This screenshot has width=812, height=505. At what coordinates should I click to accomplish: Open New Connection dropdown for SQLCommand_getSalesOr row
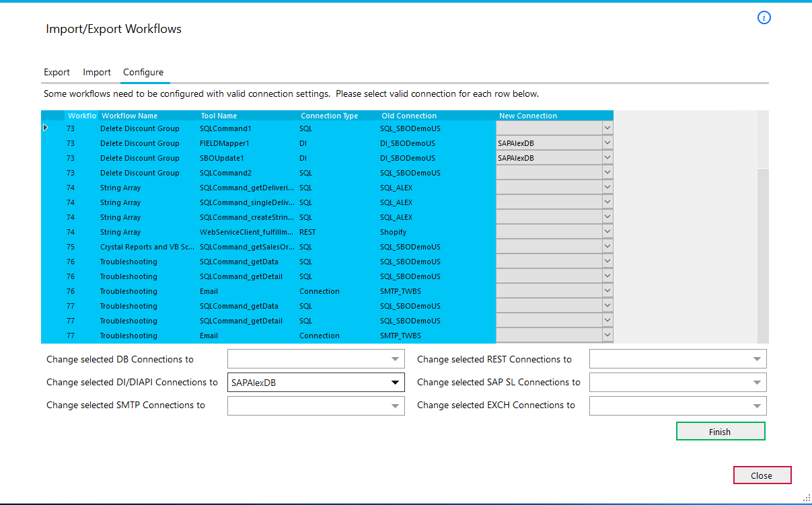[607, 246]
